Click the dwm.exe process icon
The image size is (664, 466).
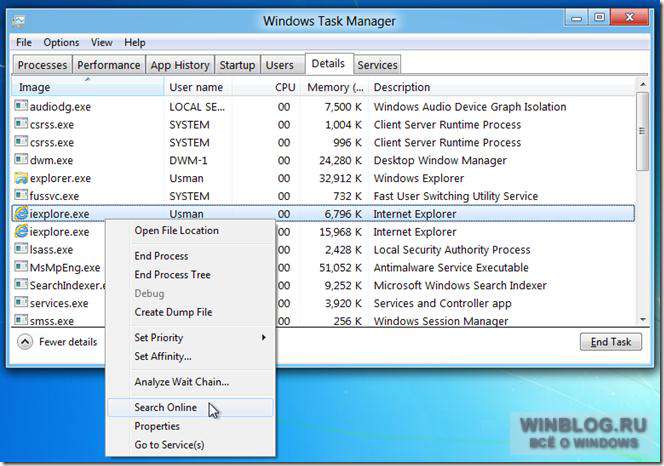pos(21,159)
